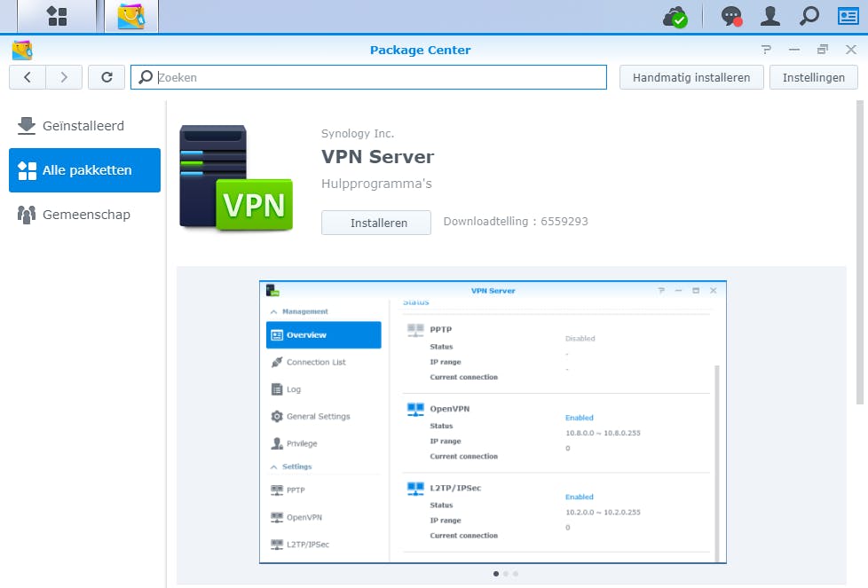
Task: Open the widgets panel icon
Action: [848, 16]
